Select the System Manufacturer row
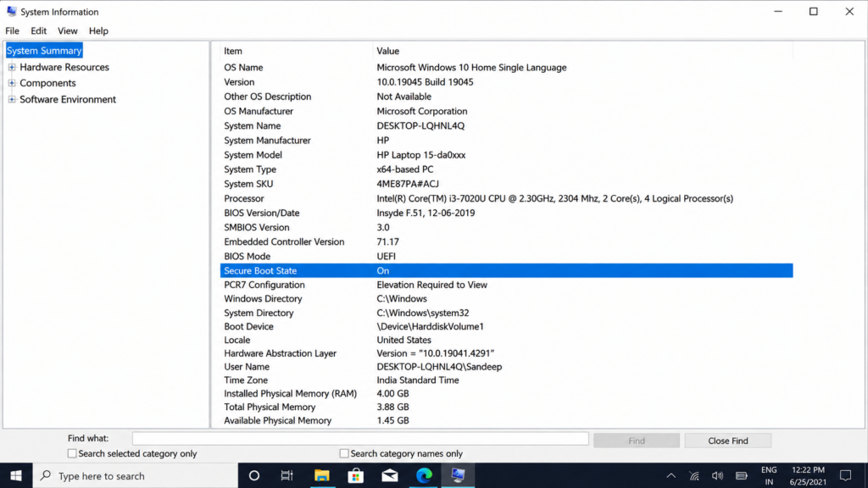This screenshot has width=868, height=488. 507,141
